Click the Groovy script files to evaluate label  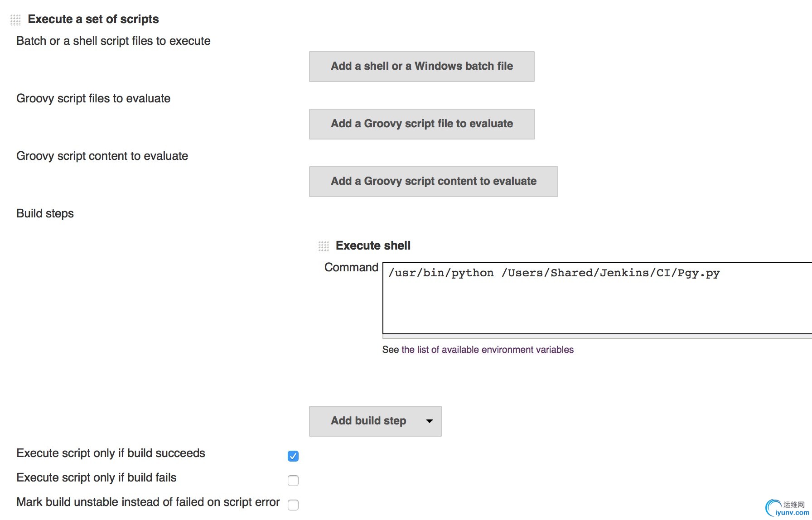pos(93,98)
